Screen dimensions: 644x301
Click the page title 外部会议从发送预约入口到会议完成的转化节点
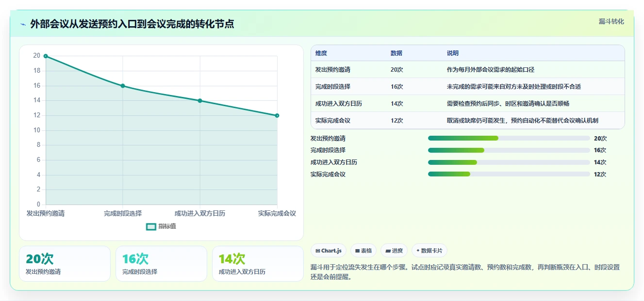pos(132,24)
